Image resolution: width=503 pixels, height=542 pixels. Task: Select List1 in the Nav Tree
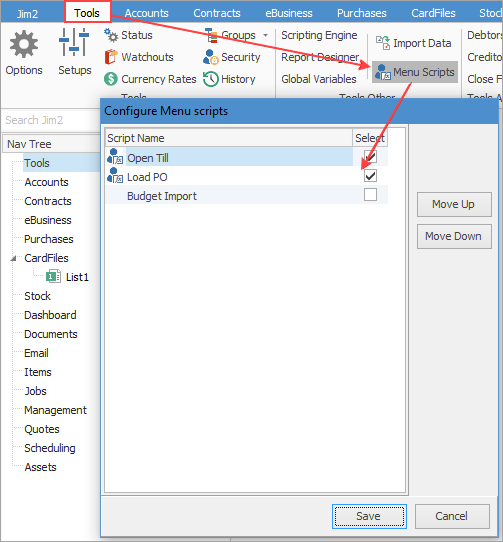(x=77, y=277)
